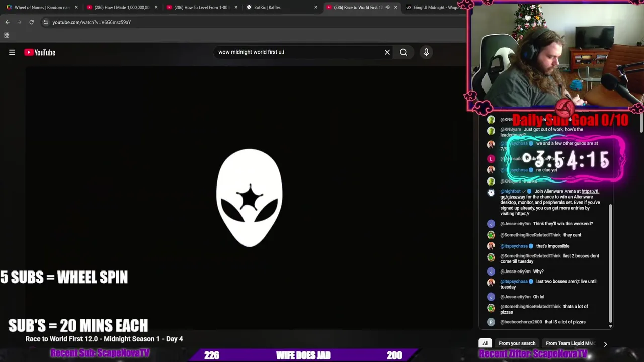The width and height of the screenshot is (644, 362).
Task: Close the How I Made 1,000,000,000 tab
Action: (156, 7)
